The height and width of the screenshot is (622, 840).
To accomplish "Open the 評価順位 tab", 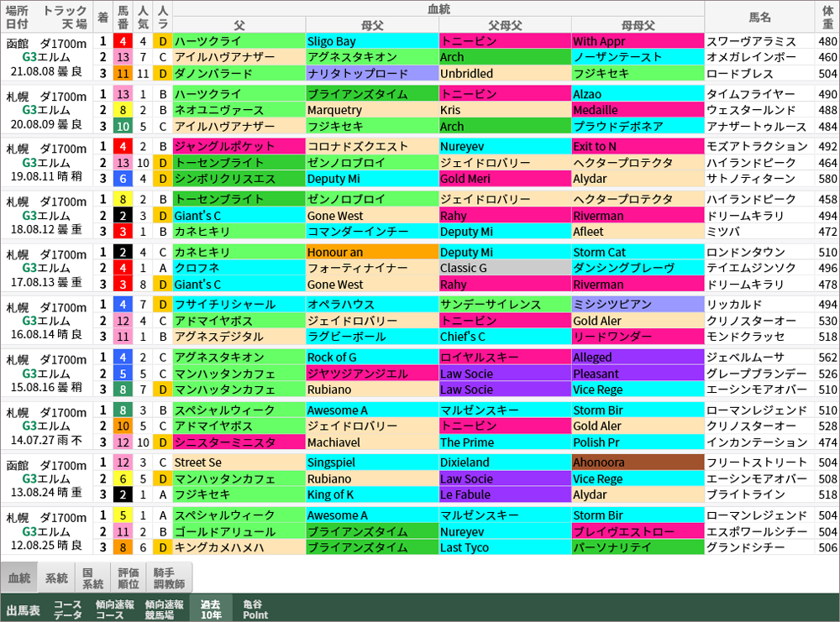I will (x=129, y=578).
